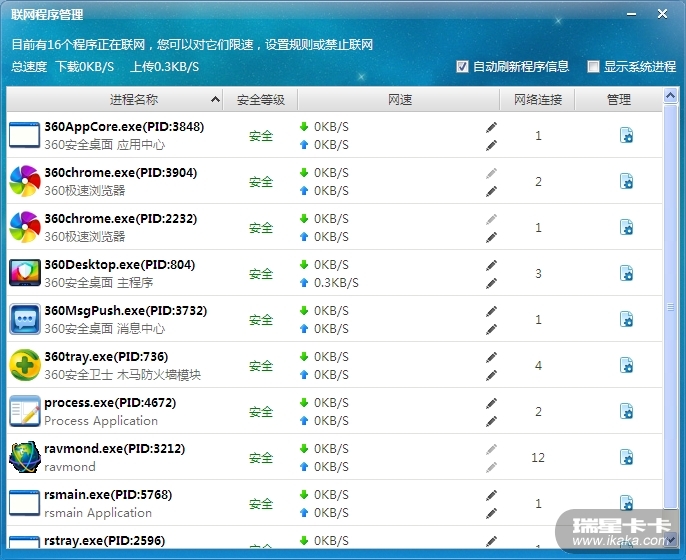Edit upload speed limit for 360tray.exe
686x560 pixels.
point(491,375)
